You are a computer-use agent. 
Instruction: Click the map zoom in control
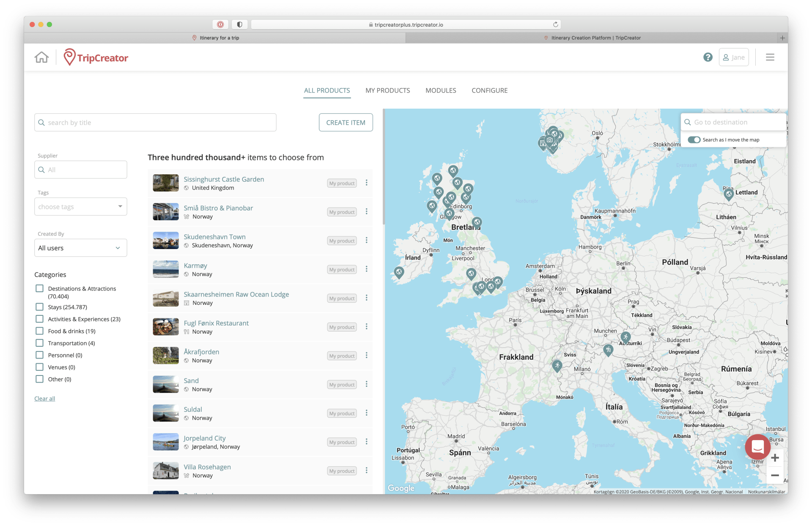[x=775, y=458]
